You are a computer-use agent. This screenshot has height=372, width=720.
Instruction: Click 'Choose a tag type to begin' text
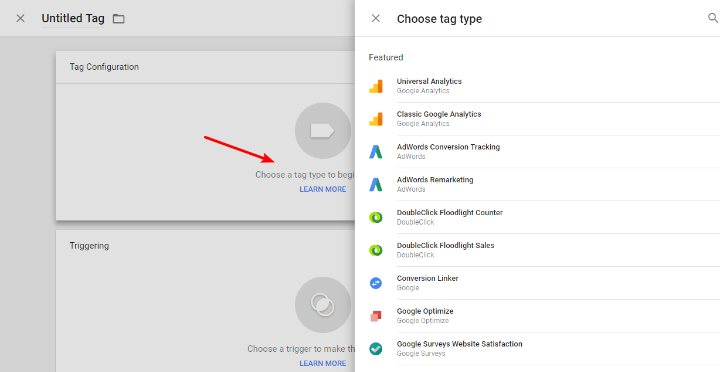(x=305, y=175)
